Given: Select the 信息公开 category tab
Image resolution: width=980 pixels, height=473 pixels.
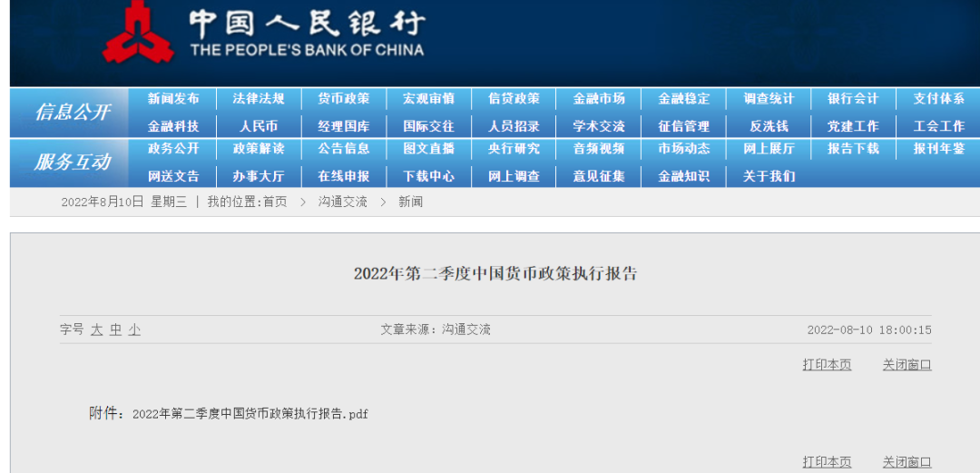Looking at the screenshot, I should [x=73, y=113].
